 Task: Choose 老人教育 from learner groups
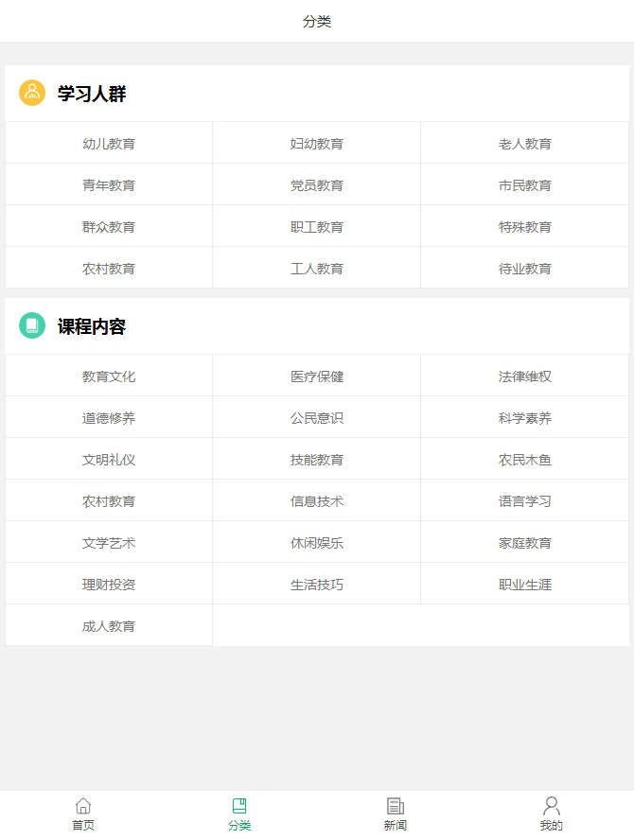point(525,144)
